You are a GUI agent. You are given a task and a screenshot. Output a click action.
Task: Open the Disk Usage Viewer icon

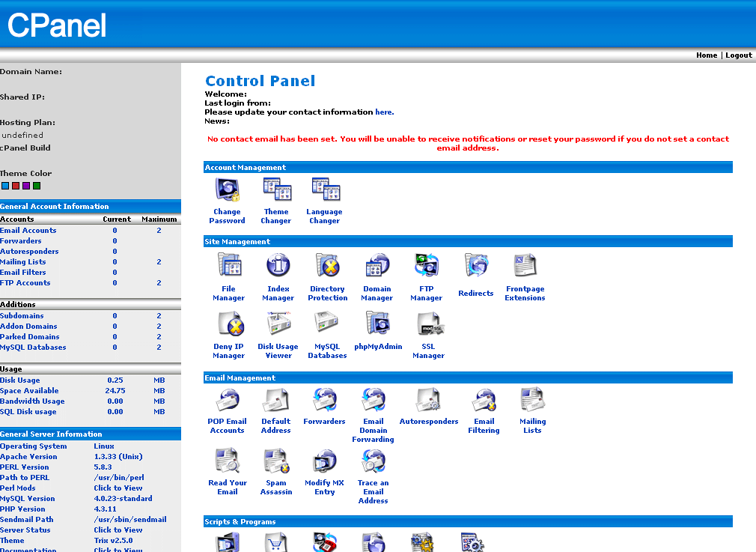[278, 324]
